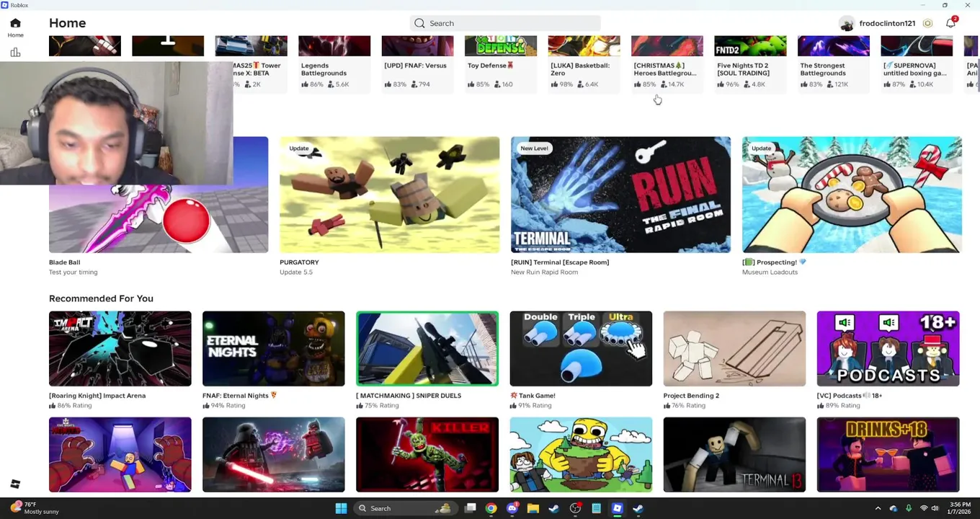
Task: Open the lightsaber Darth Vader game thumbnail
Action: (x=274, y=454)
